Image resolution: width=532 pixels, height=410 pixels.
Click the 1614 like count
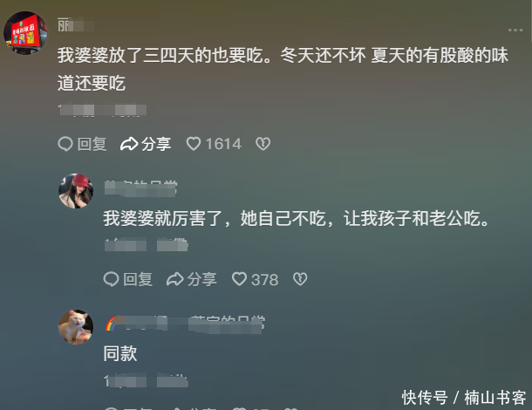tap(223, 144)
